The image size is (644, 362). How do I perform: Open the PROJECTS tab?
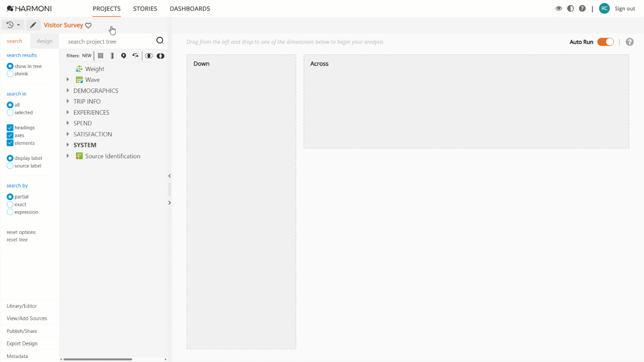pos(107,9)
